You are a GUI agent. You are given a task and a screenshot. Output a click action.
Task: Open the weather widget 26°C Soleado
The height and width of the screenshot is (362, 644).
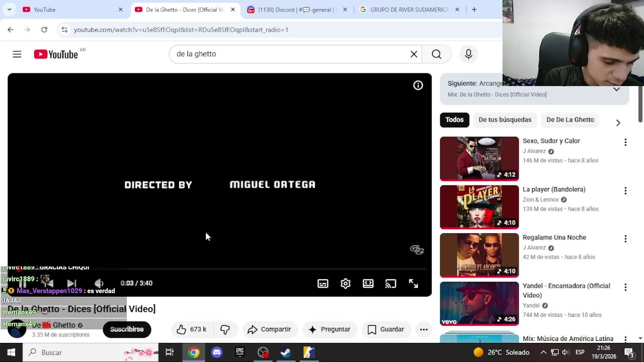[x=501, y=352]
